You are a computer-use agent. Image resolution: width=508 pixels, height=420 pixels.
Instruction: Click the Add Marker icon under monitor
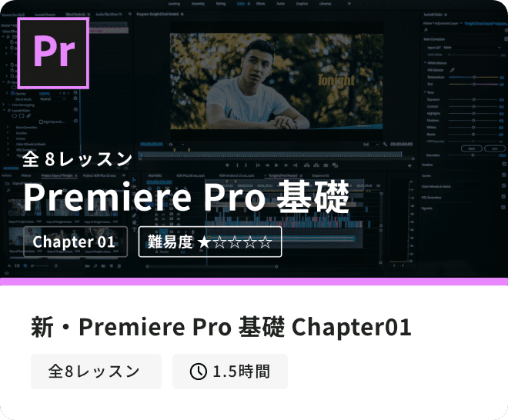(227, 165)
